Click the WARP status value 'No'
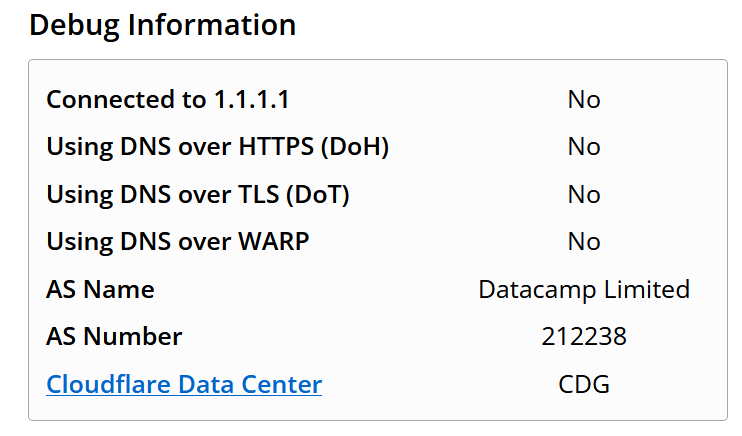This screenshot has width=742, height=436. click(584, 241)
